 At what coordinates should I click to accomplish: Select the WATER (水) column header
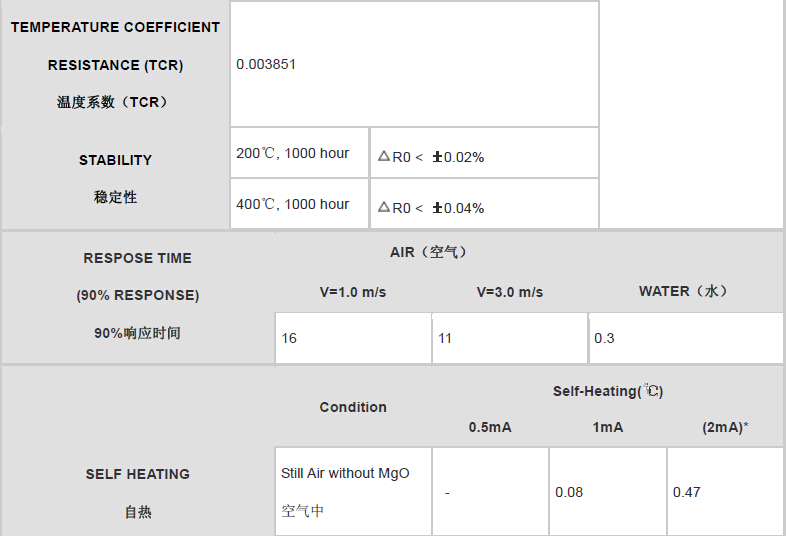[x=684, y=291]
